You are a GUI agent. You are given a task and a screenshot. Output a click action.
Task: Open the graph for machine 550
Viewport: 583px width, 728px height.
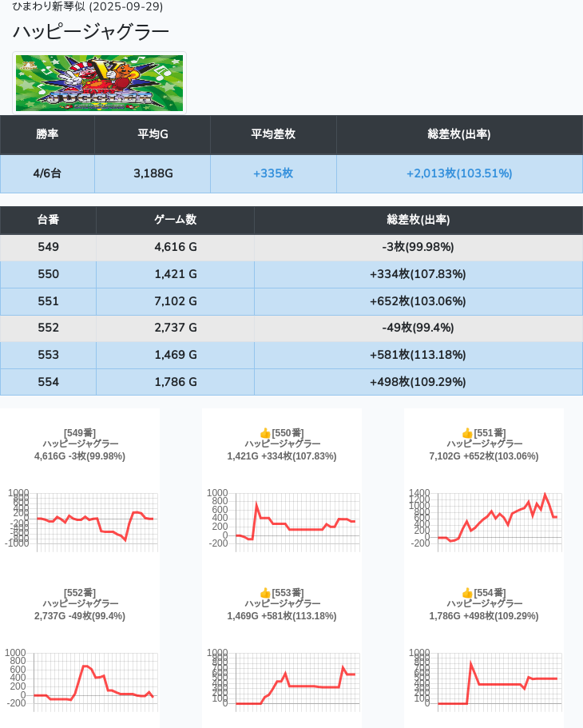[x=282, y=519]
